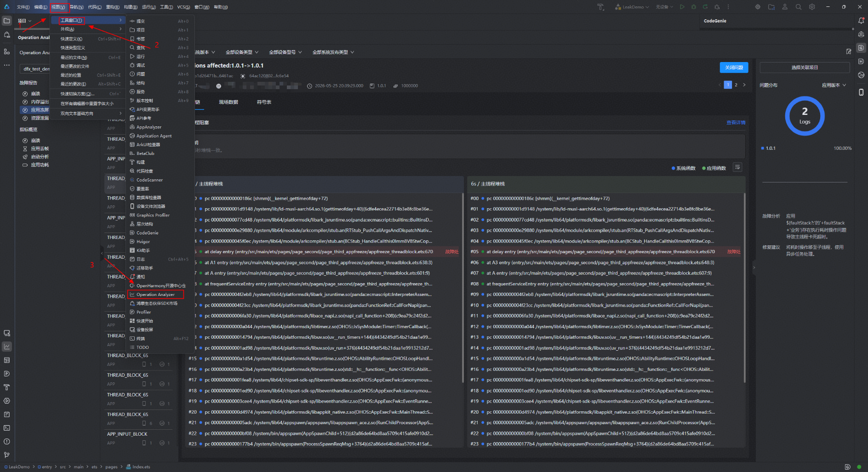Open the settings gear in the title bar
Screen dimensions: 868x472
(x=812, y=7)
